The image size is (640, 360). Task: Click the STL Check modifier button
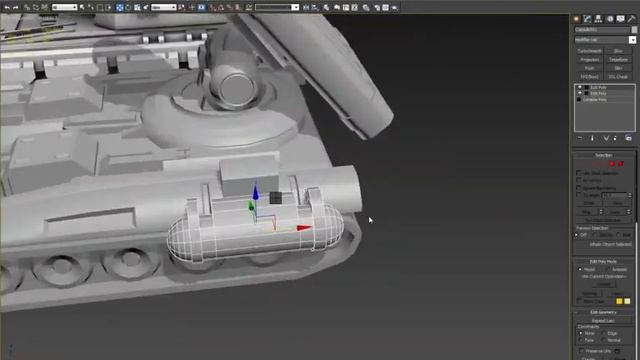tap(618, 77)
